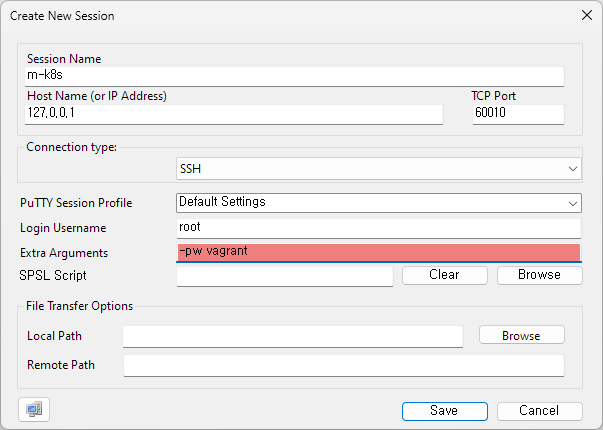Edit the Host Name field with 127.0.0.1
Image resolution: width=603 pixels, height=430 pixels.
click(234, 114)
